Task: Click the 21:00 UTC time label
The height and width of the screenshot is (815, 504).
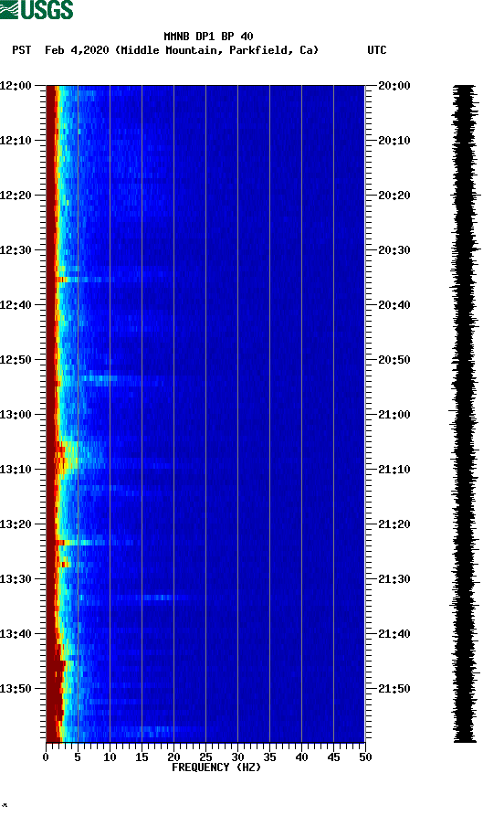Action: click(x=394, y=415)
